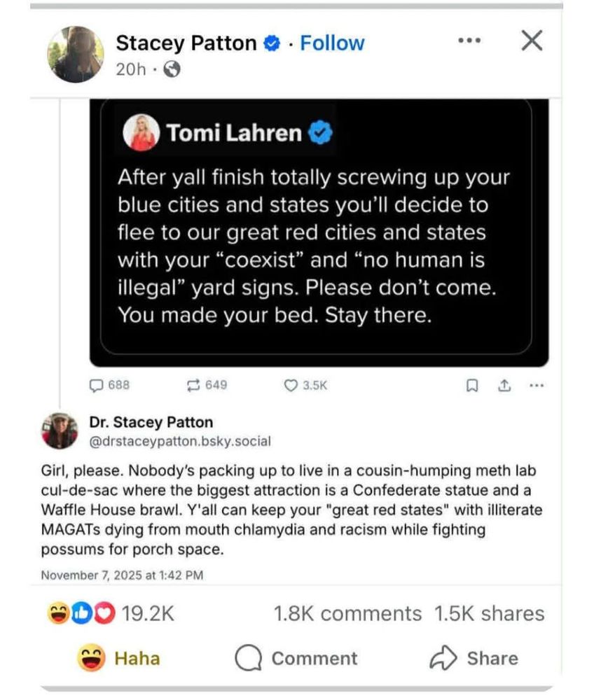Image resolution: width=594 pixels, height=700 pixels.
Task: Click the tweet bookmark icon
Action: [x=473, y=385]
